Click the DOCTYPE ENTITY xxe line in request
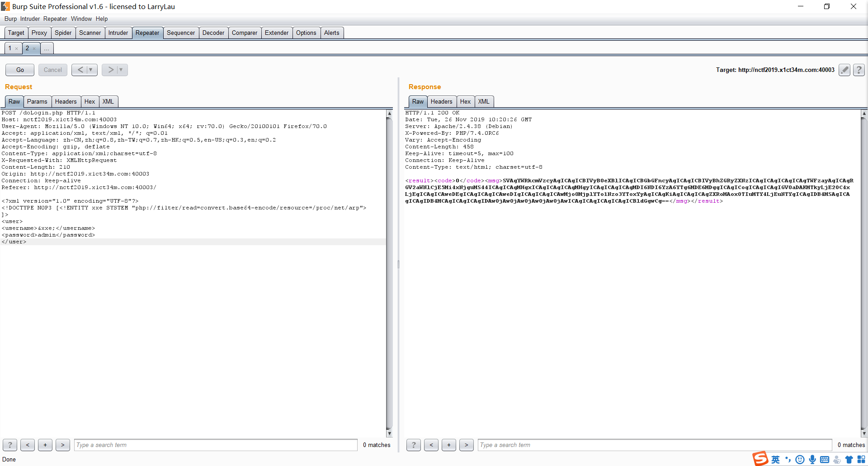The height and width of the screenshot is (466, 868). 184,208
